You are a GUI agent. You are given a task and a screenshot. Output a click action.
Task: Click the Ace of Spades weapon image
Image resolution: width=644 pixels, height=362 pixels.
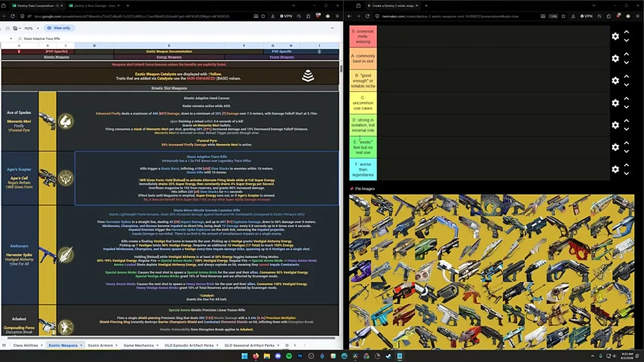coord(47,121)
